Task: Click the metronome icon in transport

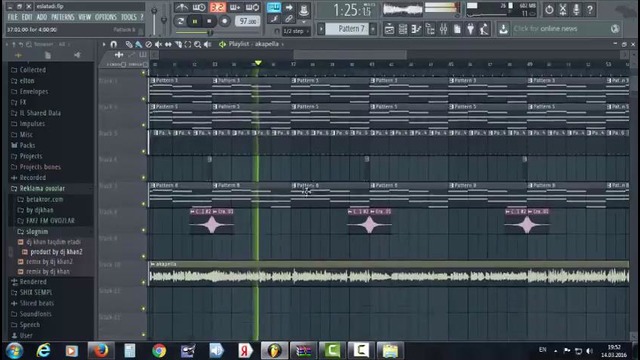Action: (x=181, y=7)
